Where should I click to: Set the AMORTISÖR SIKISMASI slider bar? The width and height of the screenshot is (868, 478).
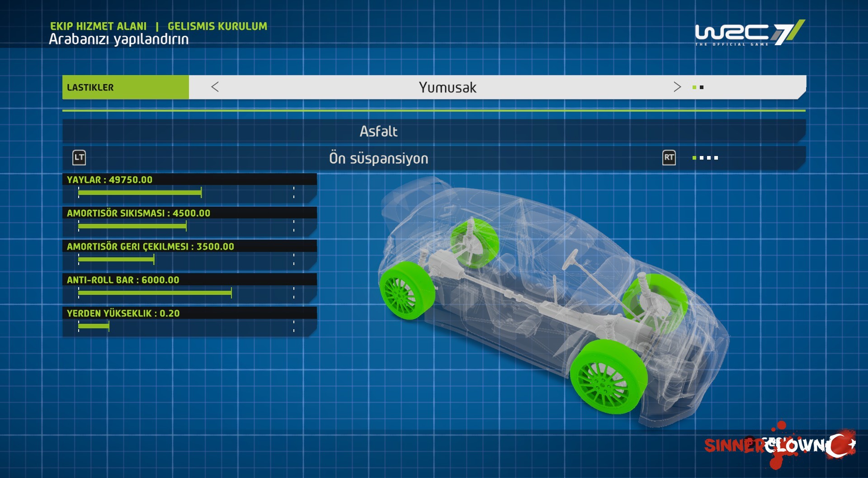[186, 227]
